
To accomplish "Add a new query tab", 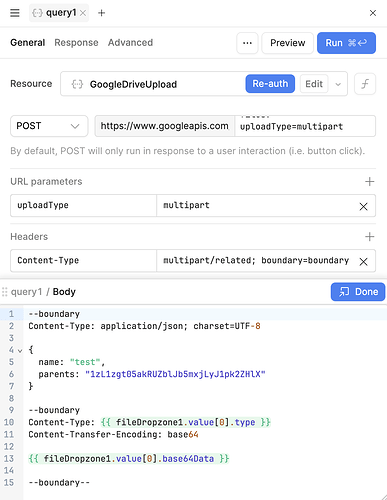I will point(102,13).
